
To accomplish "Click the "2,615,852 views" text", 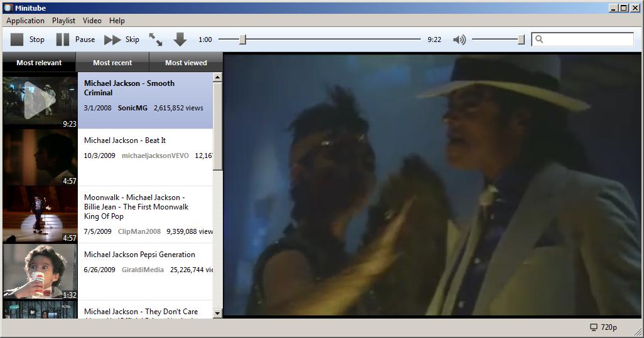I will (178, 108).
